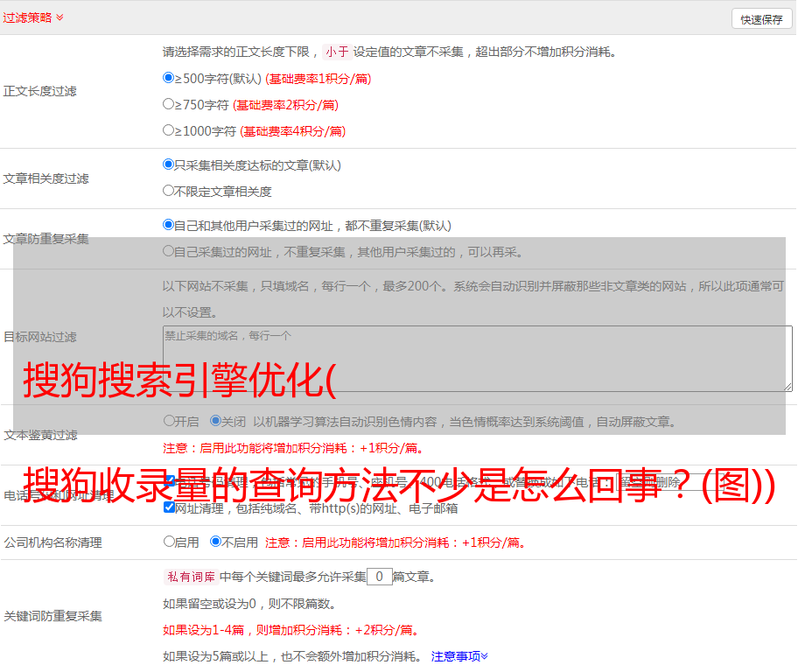Focus the 禁止采集的域名 text area

point(478,359)
